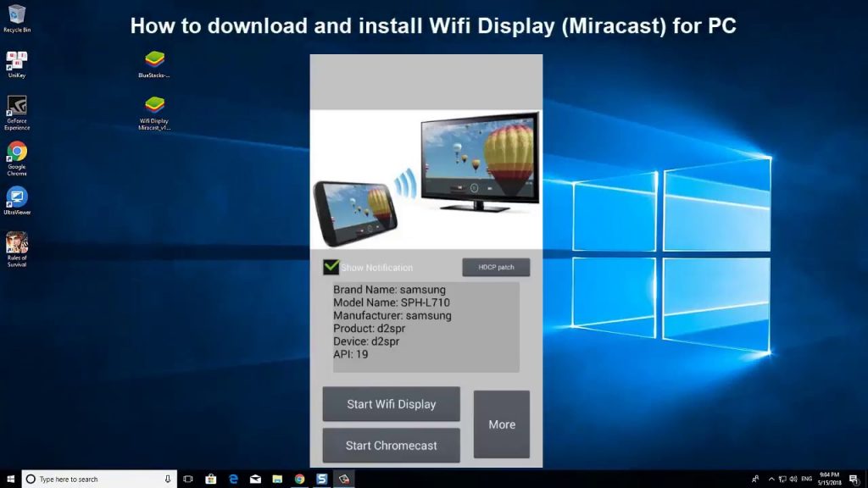Viewport: 868px width, 488px height.
Task: Click the 'Model Name: SPH-L710' text
Action: tap(392, 302)
